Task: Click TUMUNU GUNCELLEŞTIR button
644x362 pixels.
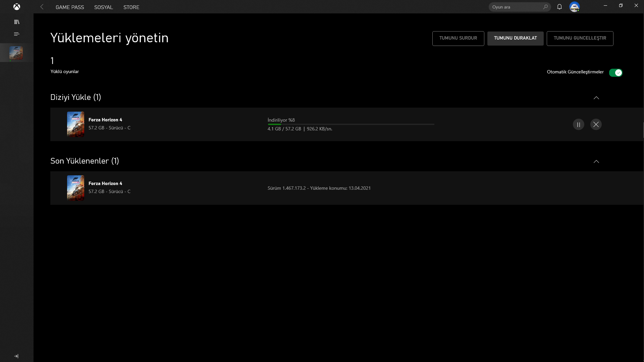Action: 580,38
